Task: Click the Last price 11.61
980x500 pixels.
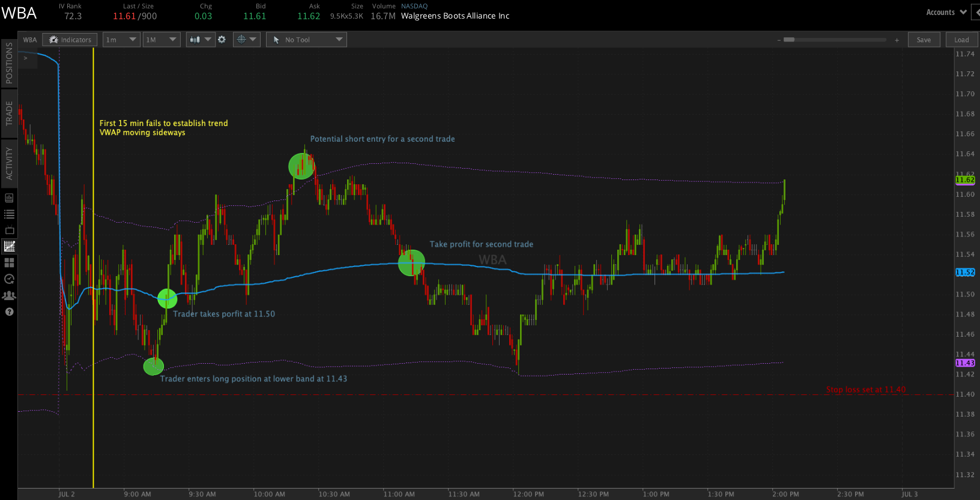Action: click(124, 16)
